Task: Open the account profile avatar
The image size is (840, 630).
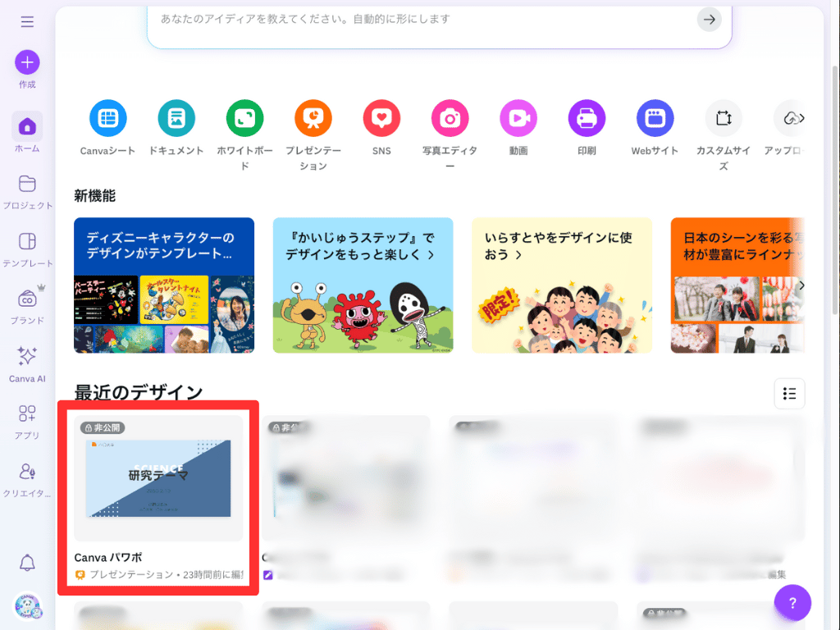Action: 27,606
